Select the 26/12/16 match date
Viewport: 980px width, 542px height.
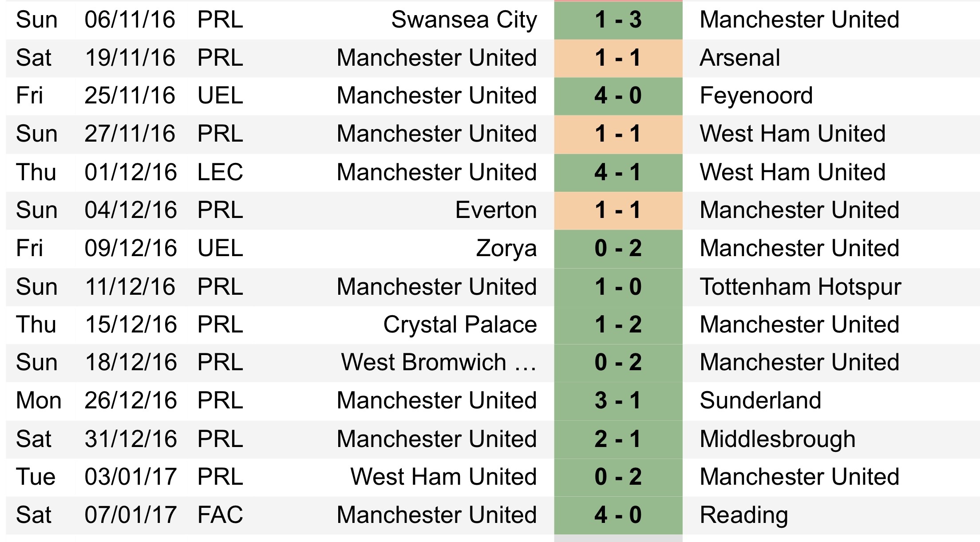click(x=130, y=401)
